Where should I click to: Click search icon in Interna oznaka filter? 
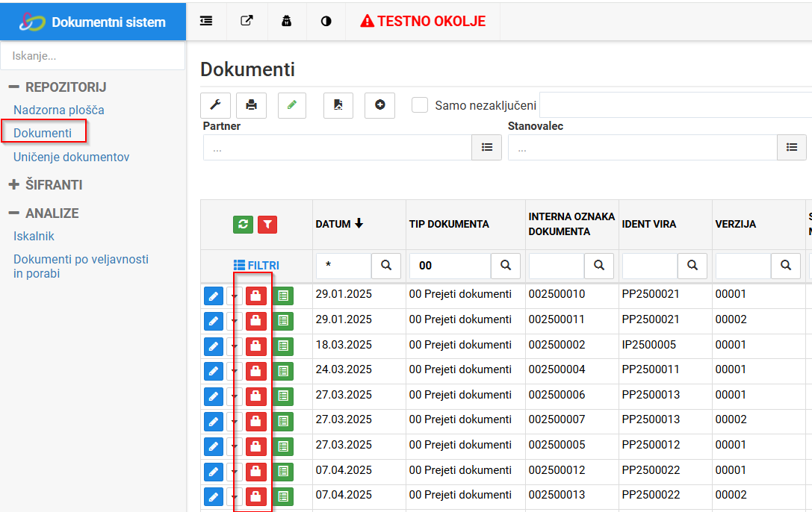tap(598, 265)
